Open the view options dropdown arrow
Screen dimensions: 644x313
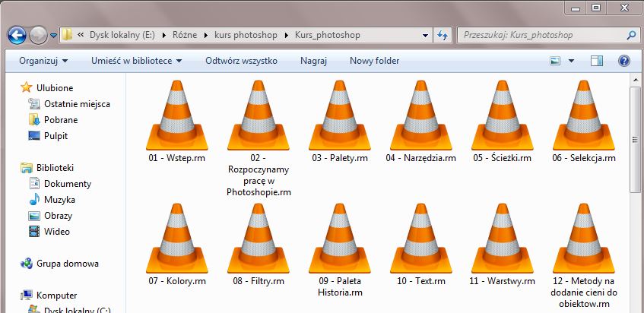point(571,61)
